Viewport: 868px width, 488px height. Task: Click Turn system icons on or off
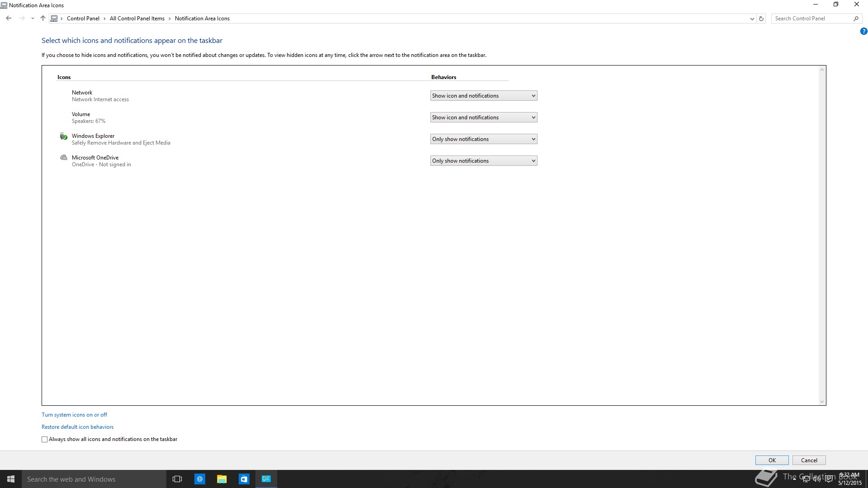tap(74, 415)
